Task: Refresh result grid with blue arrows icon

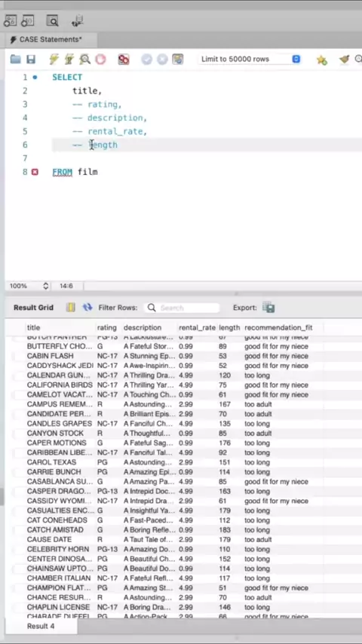Action: [87, 307]
